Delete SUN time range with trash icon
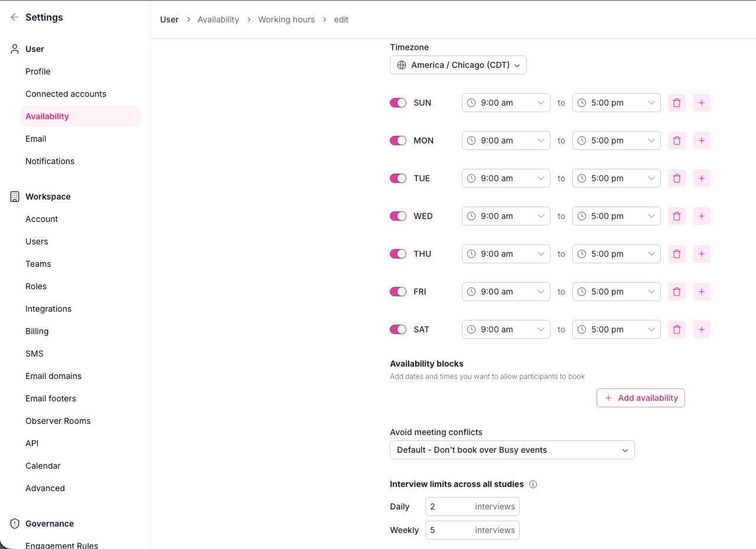The width and height of the screenshot is (756, 549). pyautogui.click(x=677, y=103)
